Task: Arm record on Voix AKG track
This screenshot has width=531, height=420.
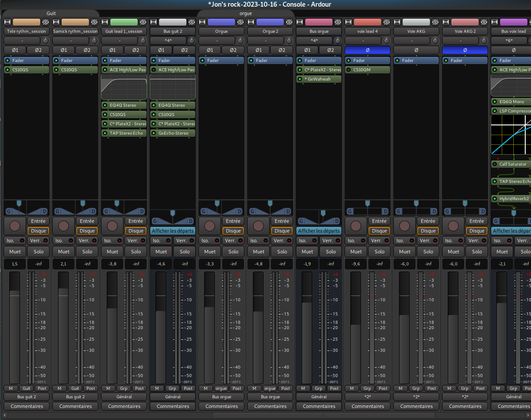Action: (404, 226)
